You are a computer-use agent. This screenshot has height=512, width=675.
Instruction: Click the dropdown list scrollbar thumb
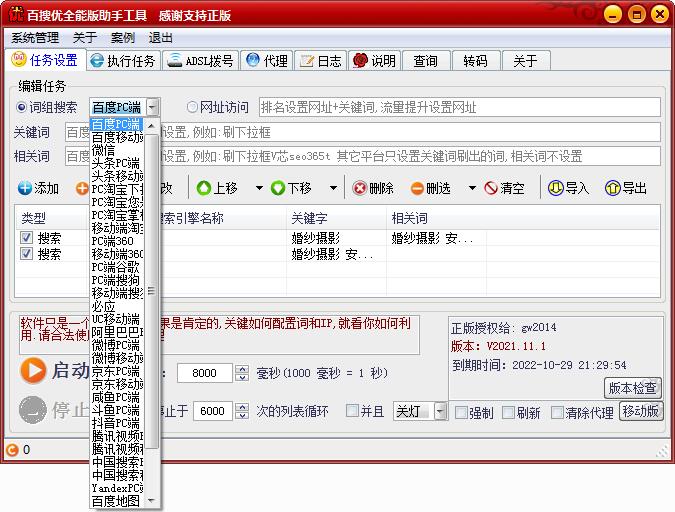[151, 292]
